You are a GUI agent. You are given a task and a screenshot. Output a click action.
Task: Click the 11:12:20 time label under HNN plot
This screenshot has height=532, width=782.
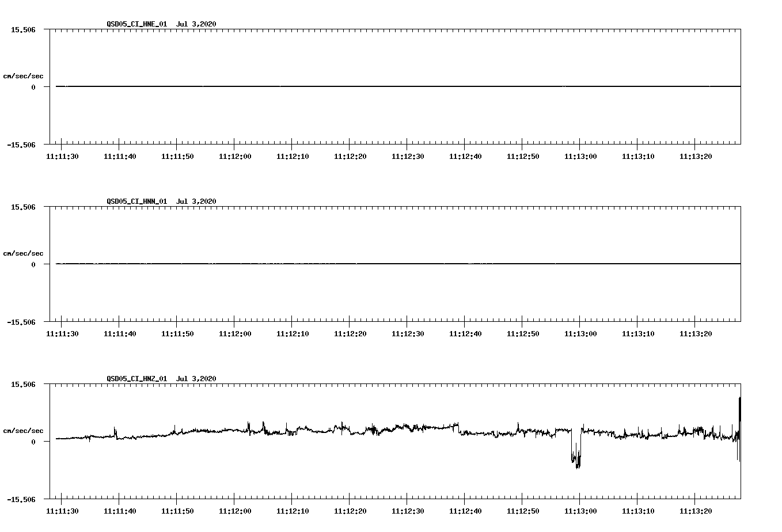pyautogui.click(x=350, y=333)
